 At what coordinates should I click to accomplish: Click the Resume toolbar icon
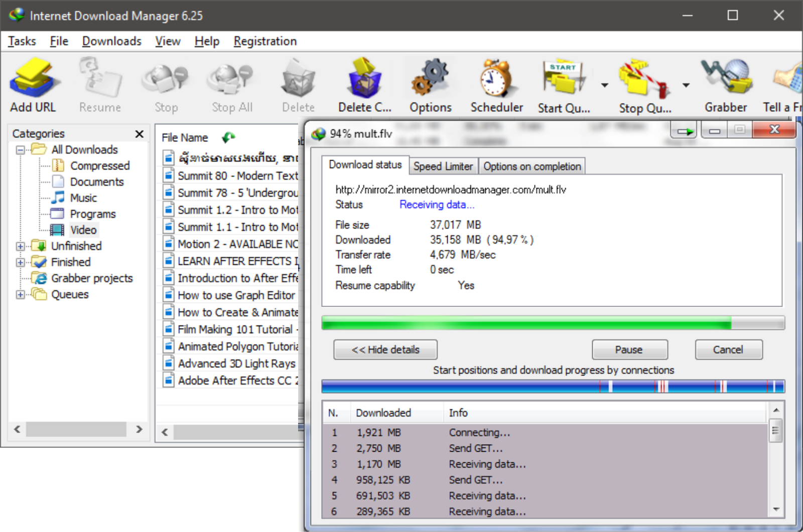(x=100, y=78)
